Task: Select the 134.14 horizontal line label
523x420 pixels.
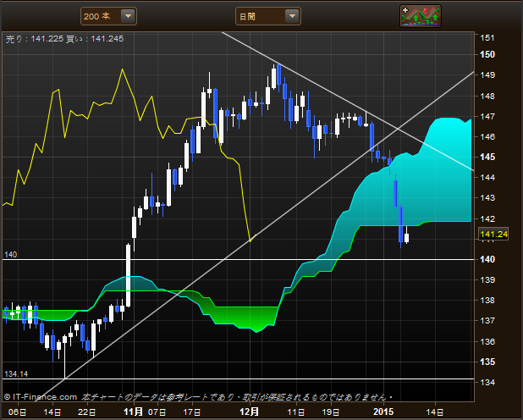Action: pyautogui.click(x=16, y=374)
